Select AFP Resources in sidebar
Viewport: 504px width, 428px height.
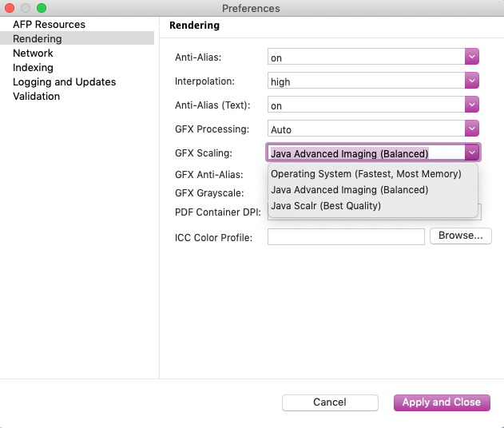pos(49,25)
